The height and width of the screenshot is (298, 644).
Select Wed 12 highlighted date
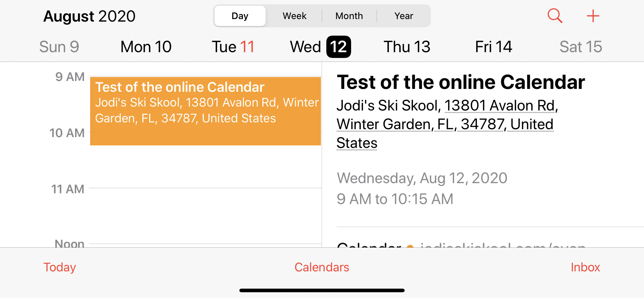pyautogui.click(x=320, y=47)
